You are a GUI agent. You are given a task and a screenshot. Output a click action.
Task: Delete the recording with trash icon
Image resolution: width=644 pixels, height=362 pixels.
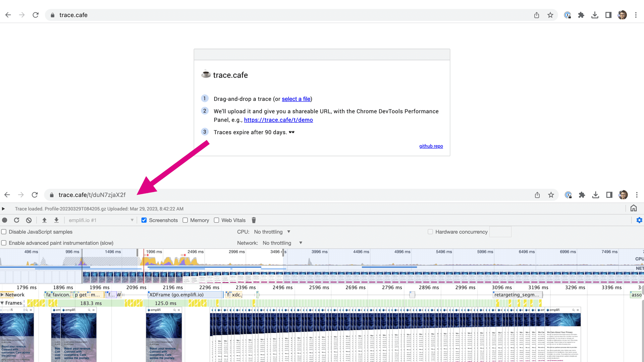click(x=254, y=220)
